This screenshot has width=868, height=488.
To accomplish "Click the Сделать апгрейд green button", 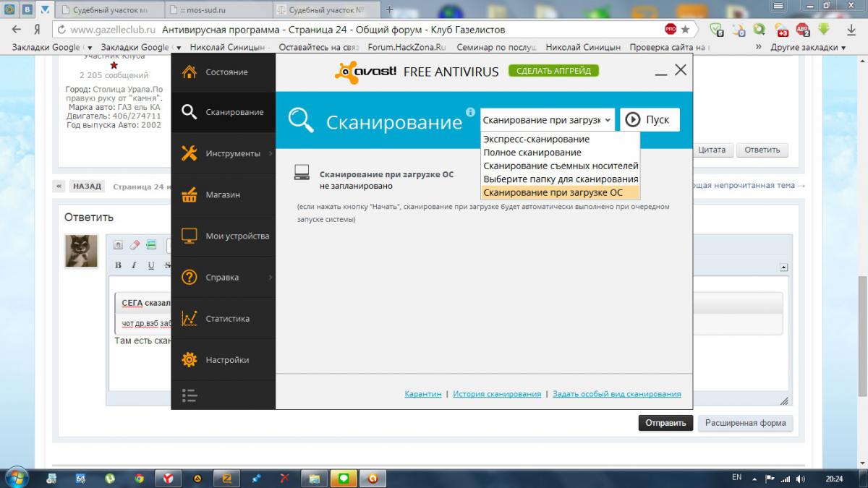I will (x=554, y=71).
